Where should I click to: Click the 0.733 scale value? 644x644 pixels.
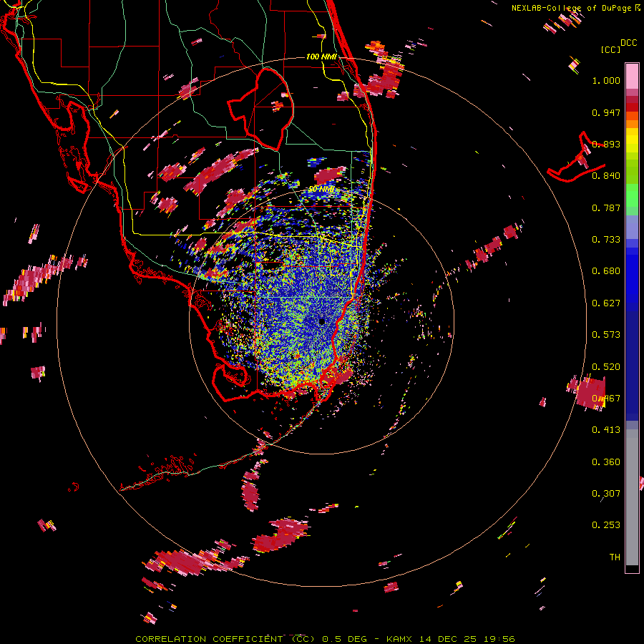click(606, 240)
